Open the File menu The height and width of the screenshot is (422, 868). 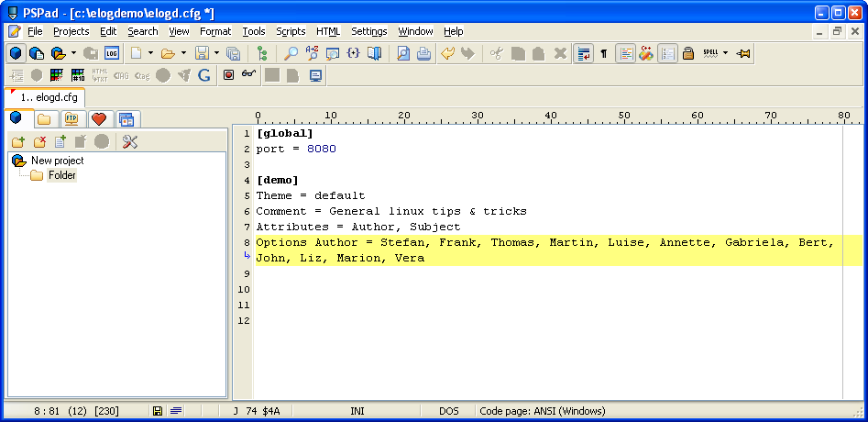pos(35,31)
